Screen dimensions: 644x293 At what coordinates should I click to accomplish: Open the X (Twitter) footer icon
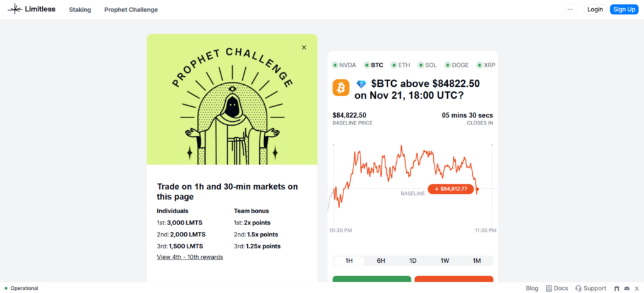click(636, 289)
